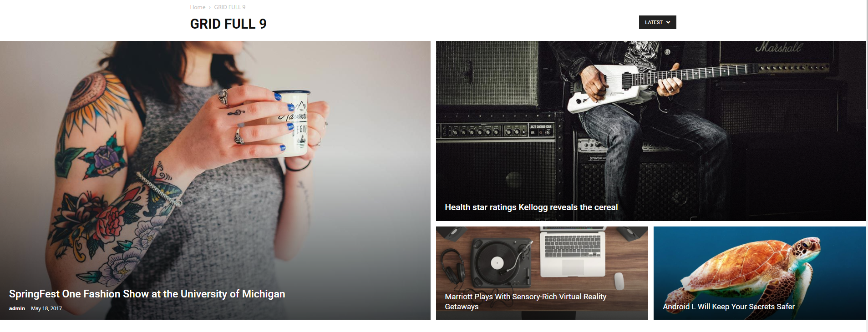Image resolution: width=868 pixels, height=332 pixels.
Task: Open Android L Will Keep Secrets title
Action: (x=729, y=307)
